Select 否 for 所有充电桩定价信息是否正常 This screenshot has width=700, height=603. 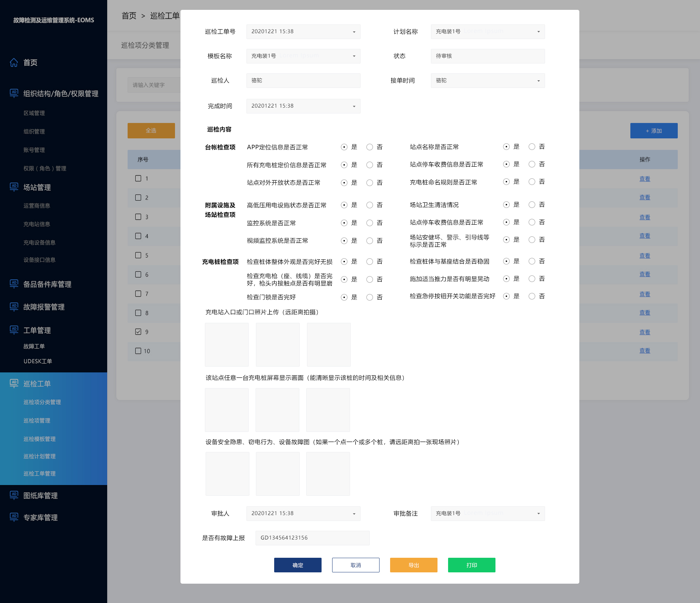pyautogui.click(x=370, y=165)
